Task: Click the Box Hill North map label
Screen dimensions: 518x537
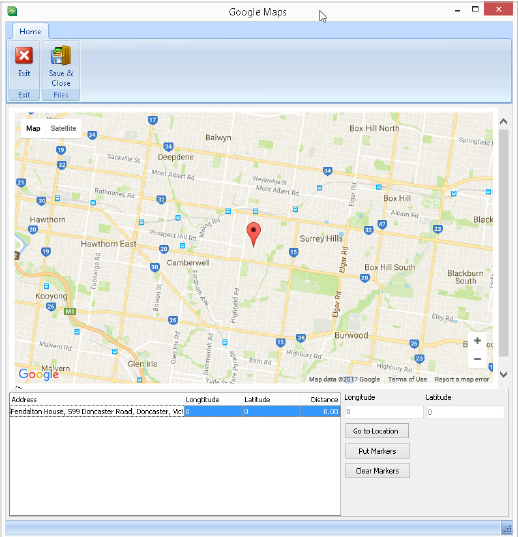Action: tap(374, 128)
